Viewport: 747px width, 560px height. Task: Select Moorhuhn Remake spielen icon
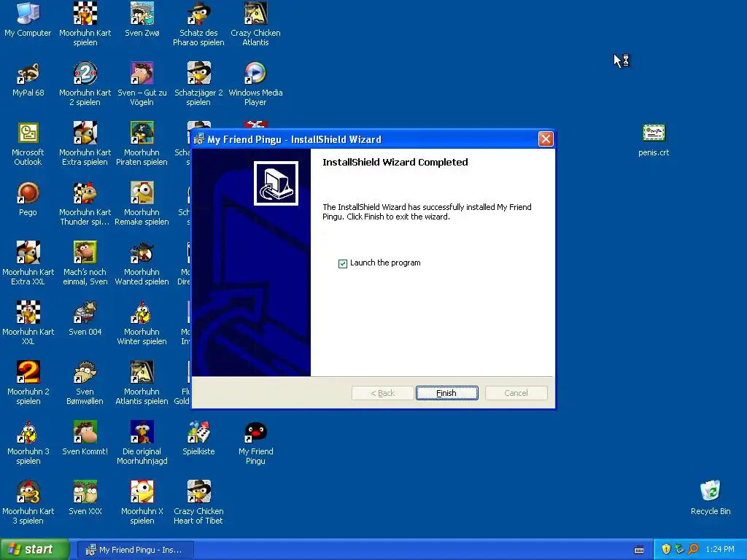tap(142, 203)
